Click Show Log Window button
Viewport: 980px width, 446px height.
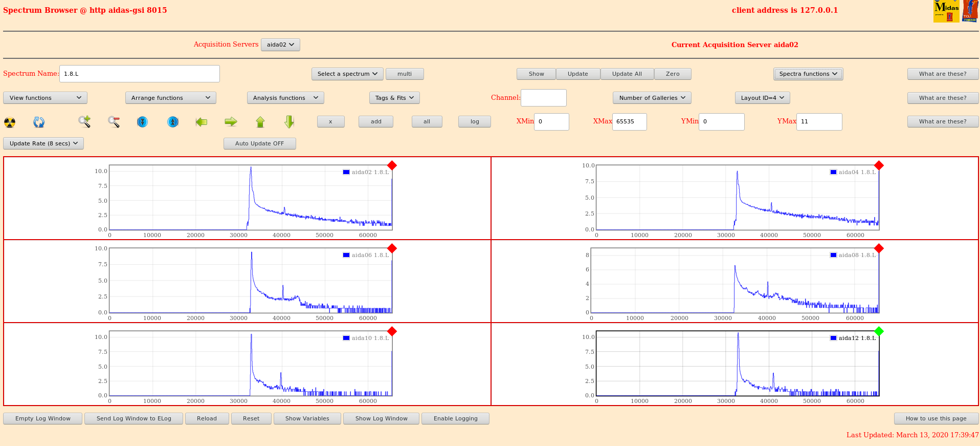click(x=382, y=419)
